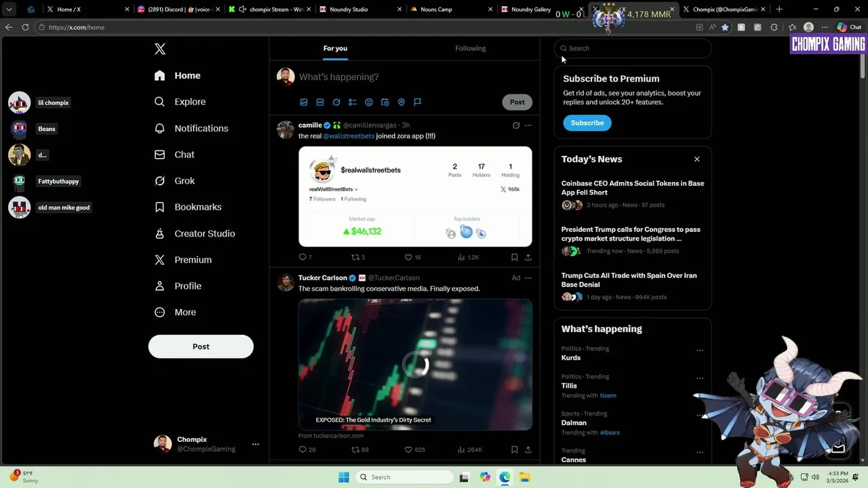
Task: Repost the Tucker Carlson post
Action: pyautogui.click(x=355, y=449)
